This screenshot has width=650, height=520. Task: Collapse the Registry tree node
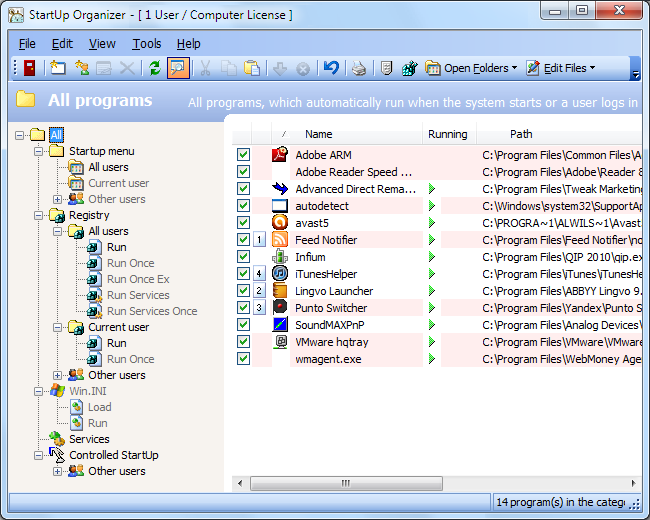[39, 216]
